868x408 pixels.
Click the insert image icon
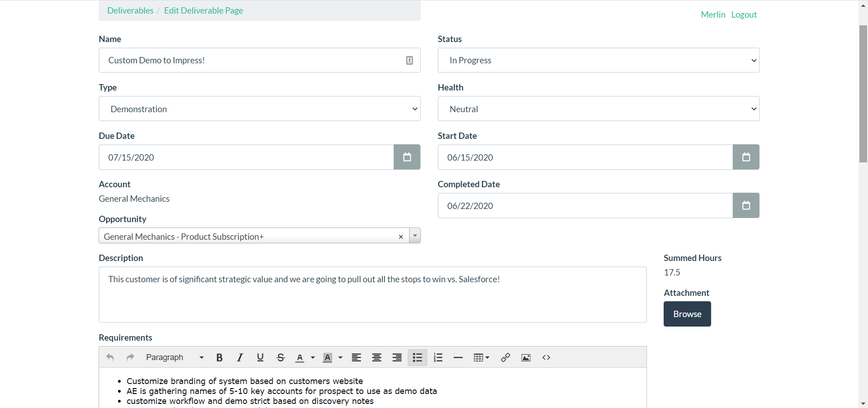click(526, 357)
